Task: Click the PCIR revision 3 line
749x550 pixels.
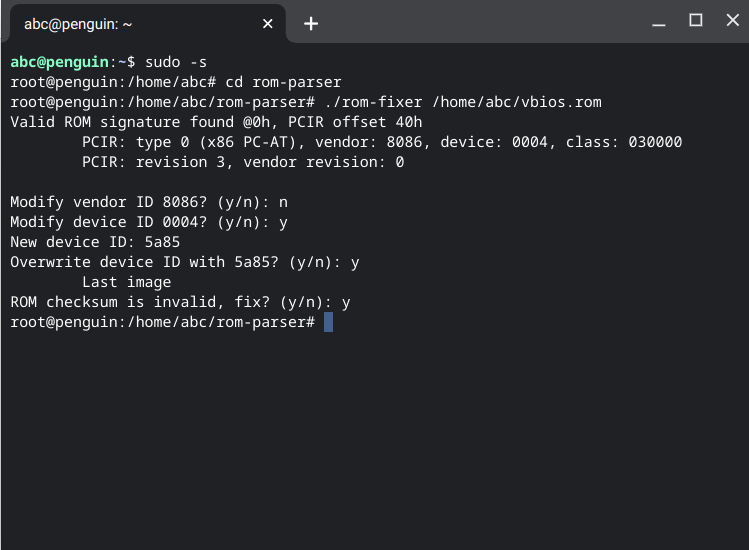Action: 243,162
